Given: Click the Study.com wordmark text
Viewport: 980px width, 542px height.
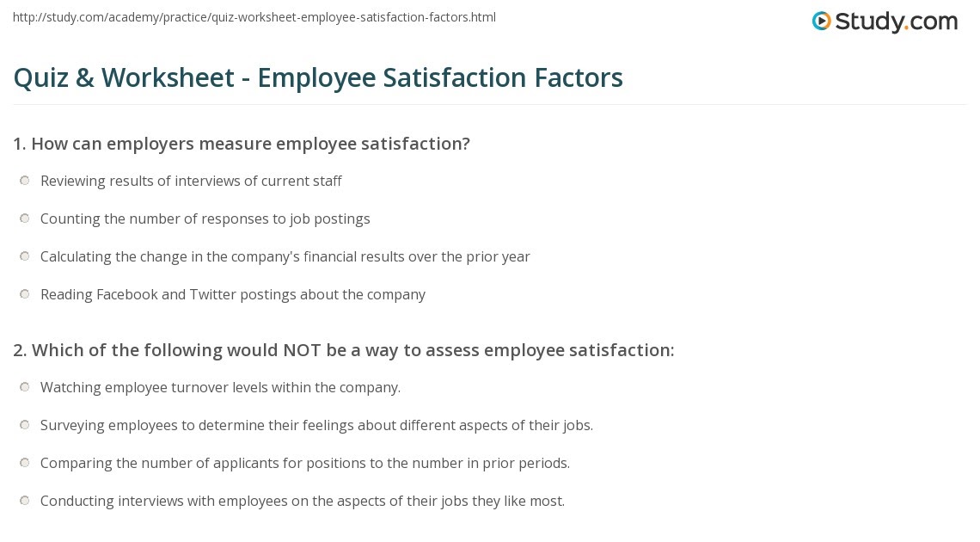Looking at the screenshot, I should [897, 22].
